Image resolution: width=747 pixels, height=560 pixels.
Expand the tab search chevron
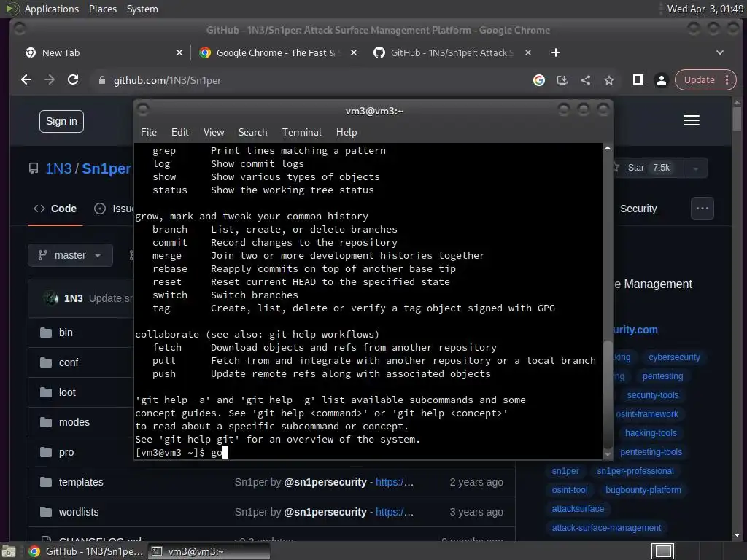(x=720, y=52)
